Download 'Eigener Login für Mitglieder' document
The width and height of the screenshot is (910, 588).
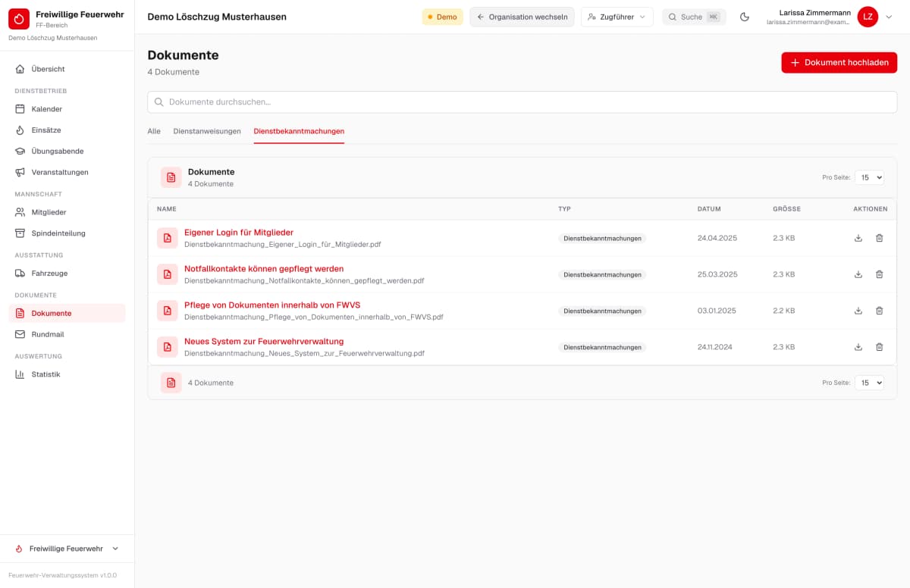coord(858,238)
